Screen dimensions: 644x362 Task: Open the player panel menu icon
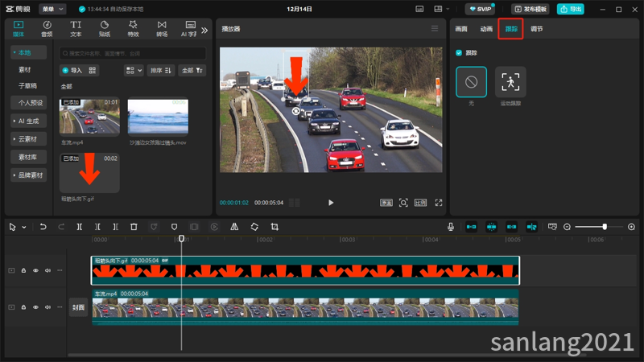click(435, 28)
